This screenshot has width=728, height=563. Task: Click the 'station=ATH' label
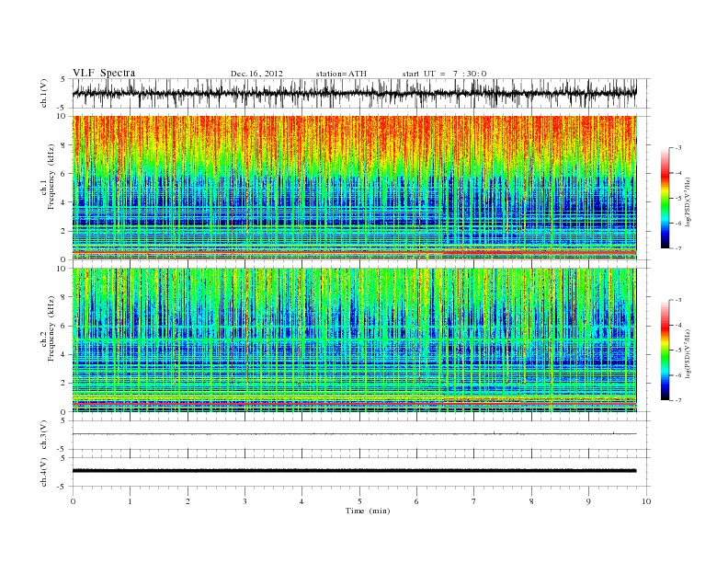[x=341, y=74]
